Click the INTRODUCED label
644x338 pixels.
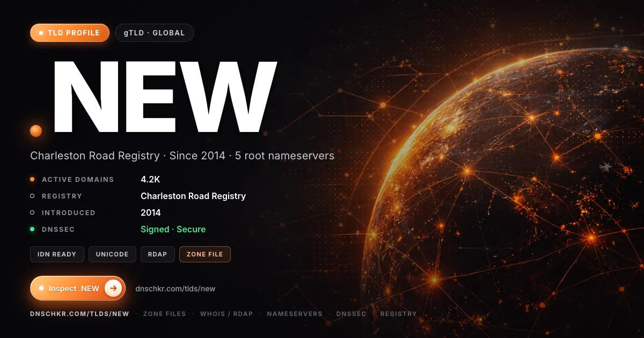[69, 213]
